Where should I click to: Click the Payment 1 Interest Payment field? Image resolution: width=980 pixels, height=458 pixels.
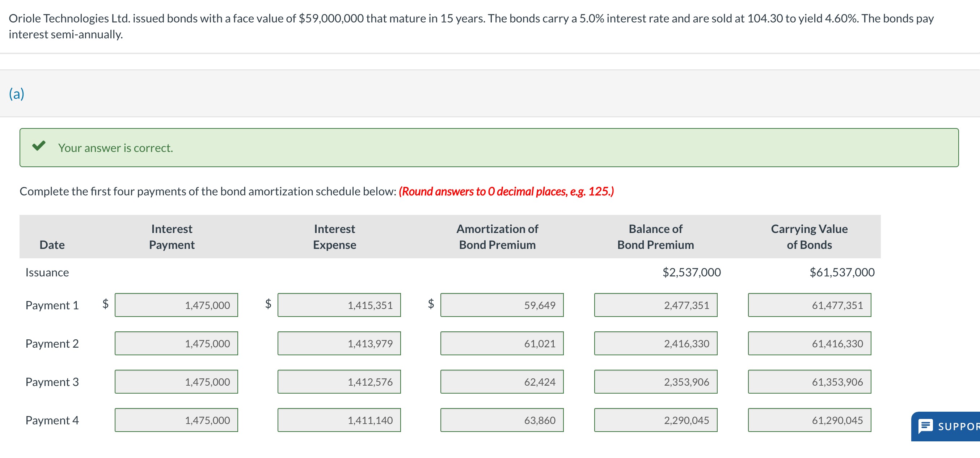point(176,305)
